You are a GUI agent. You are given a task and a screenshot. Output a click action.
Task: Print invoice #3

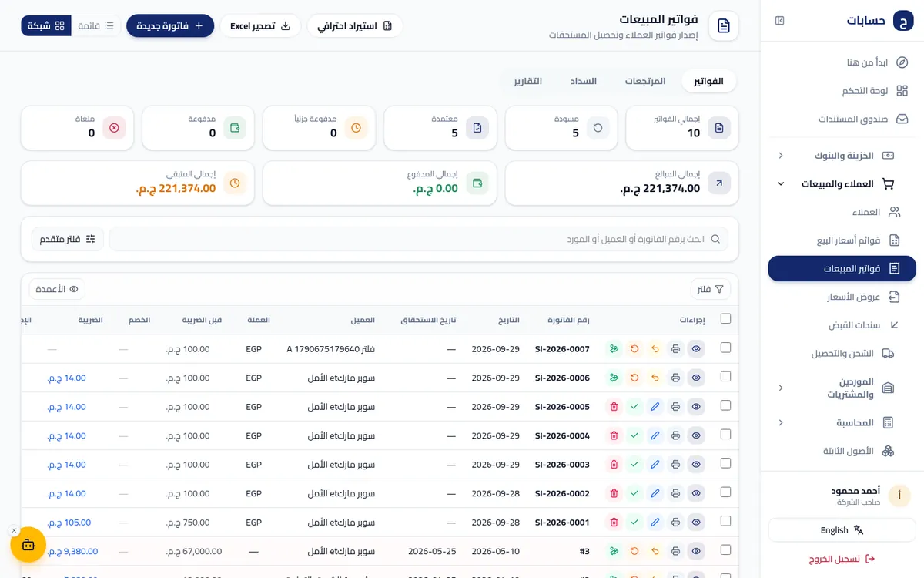tap(675, 551)
